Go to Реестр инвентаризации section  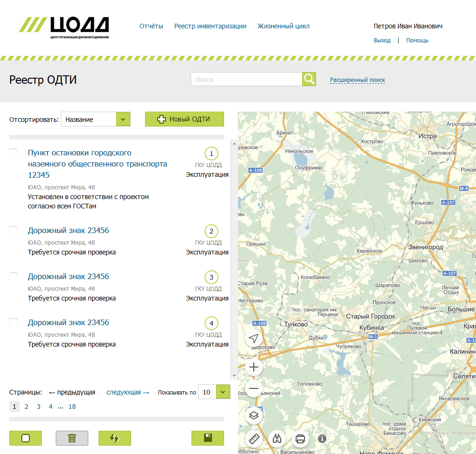(210, 26)
